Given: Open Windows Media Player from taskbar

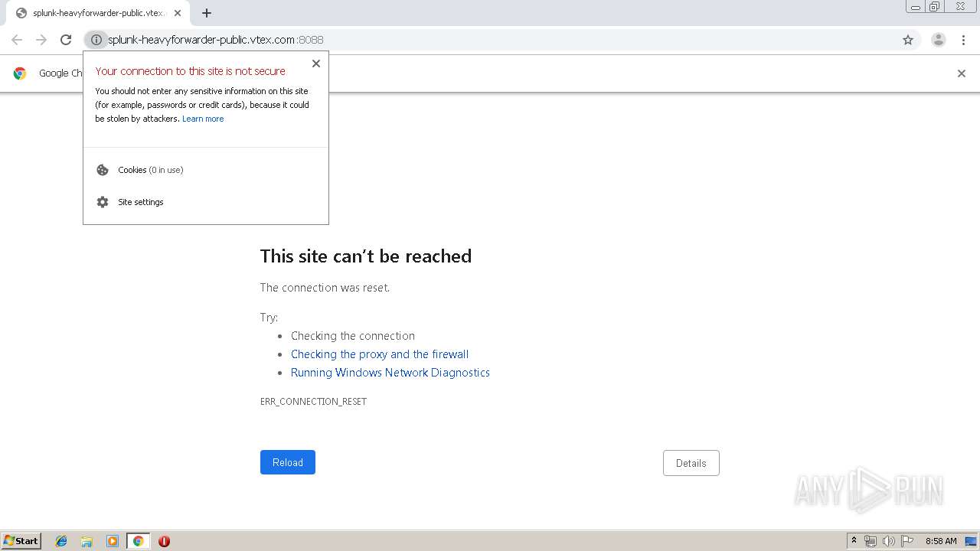Looking at the screenshot, I should (x=113, y=541).
